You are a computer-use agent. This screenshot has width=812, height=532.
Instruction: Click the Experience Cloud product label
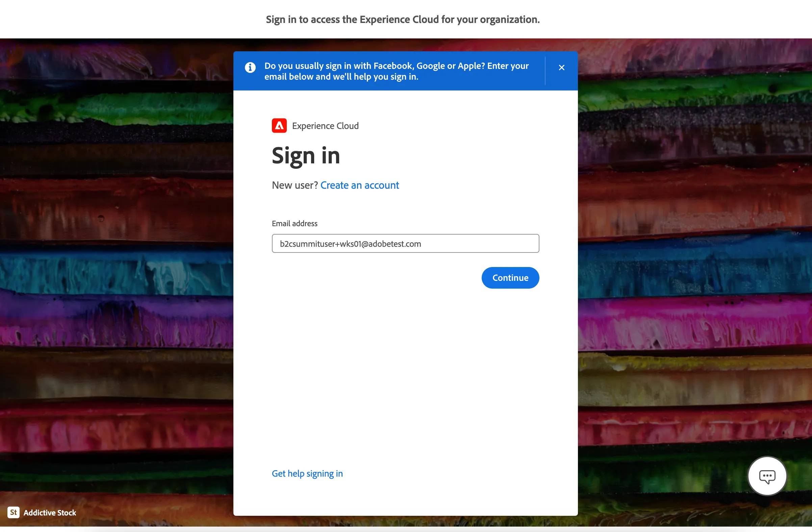pyautogui.click(x=325, y=126)
